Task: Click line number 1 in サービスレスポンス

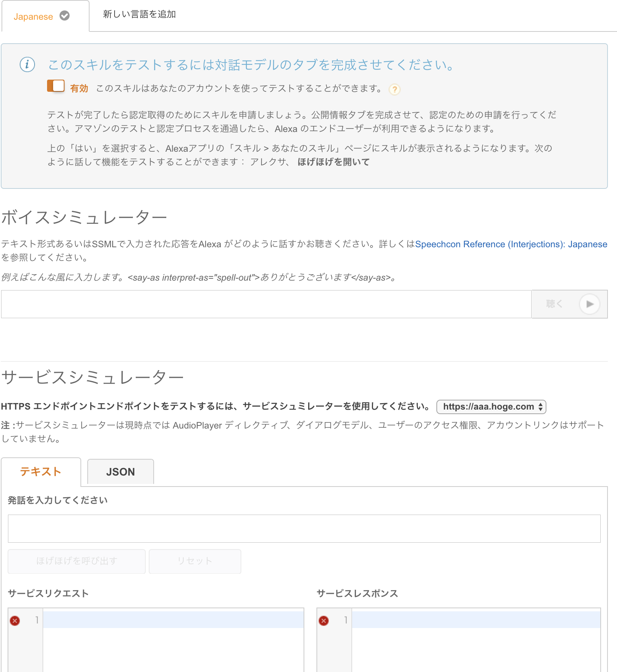Action: (x=346, y=620)
